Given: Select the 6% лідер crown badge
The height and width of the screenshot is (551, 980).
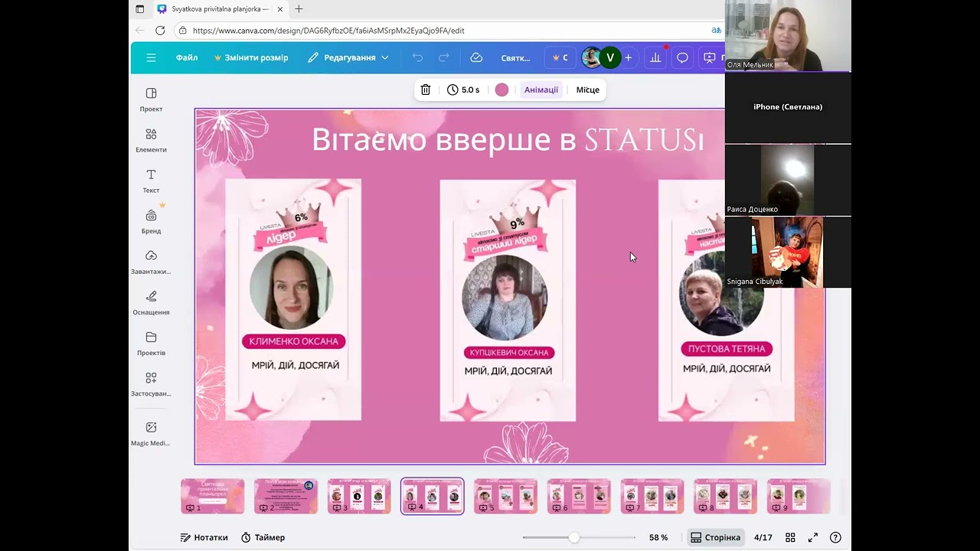Looking at the screenshot, I should pos(291,227).
